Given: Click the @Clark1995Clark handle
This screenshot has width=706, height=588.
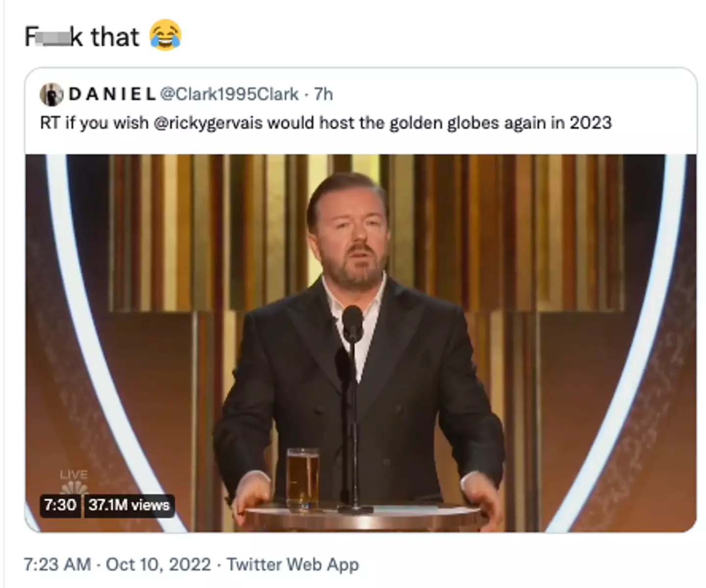Looking at the screenshot, I should click(229, 94).
